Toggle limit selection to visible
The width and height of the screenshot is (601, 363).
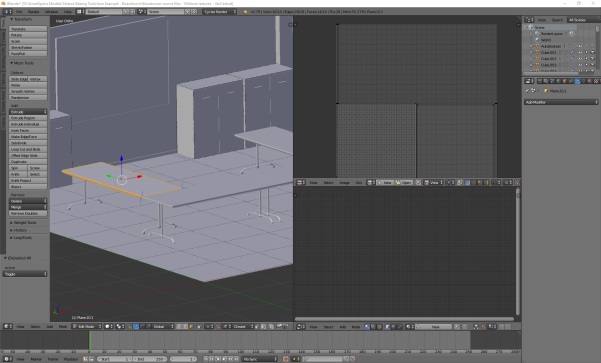(199, 327)
